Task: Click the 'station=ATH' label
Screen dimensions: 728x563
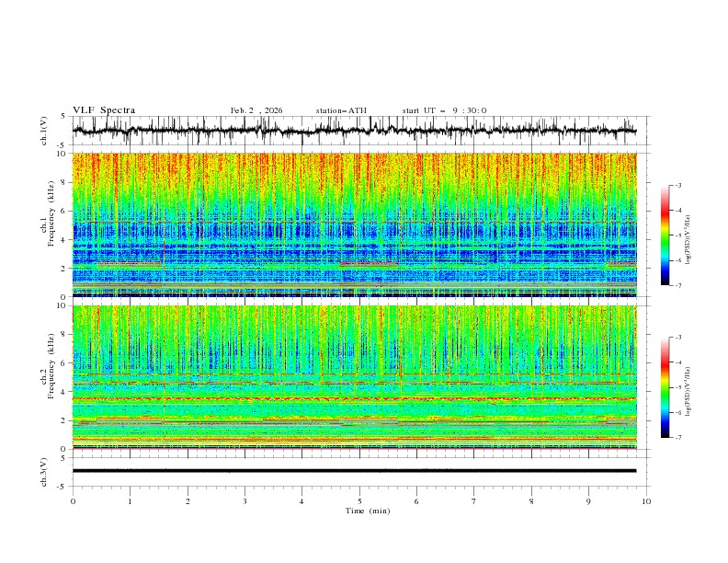Action: tap(341, 110)
